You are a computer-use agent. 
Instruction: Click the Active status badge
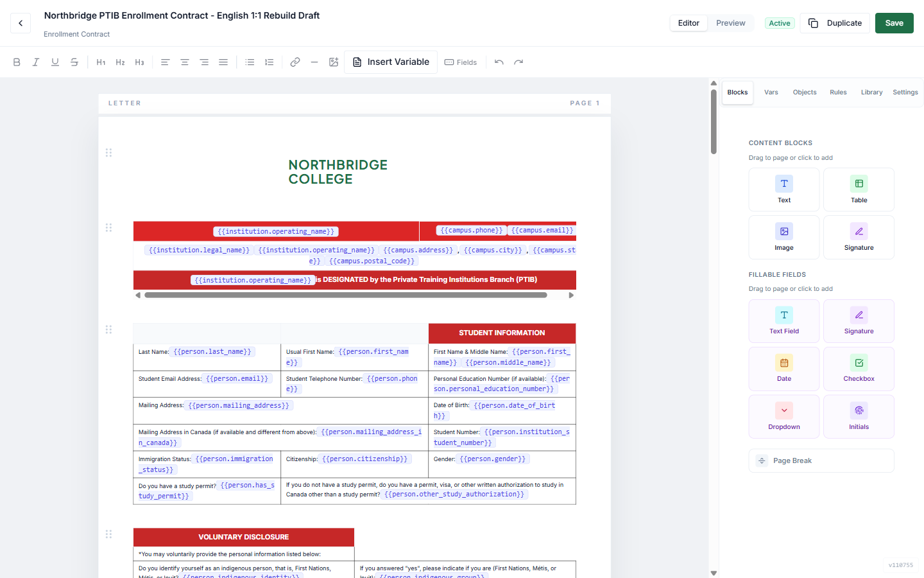[x=780, y=23]
